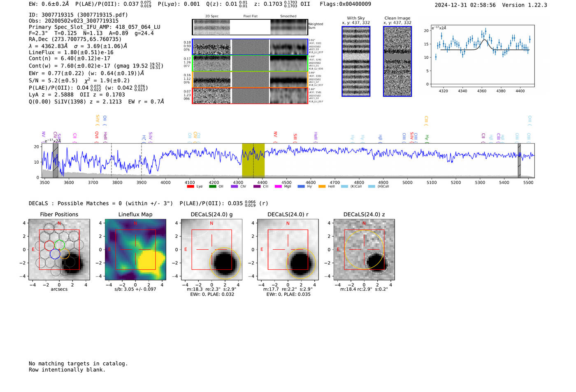Click the orange fiber circle in Fiber Positions
The width and height of the screenshot is (576, 392).
click(65, 253)
